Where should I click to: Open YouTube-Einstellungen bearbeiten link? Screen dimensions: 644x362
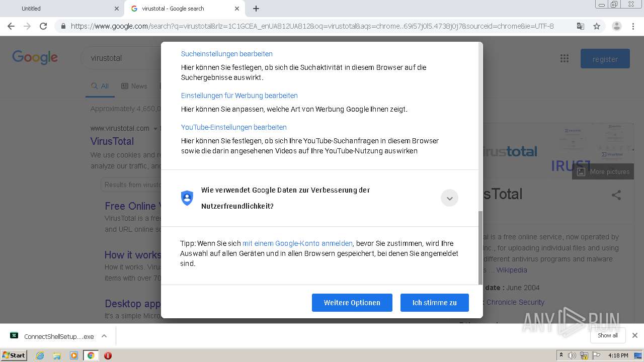pos(234,127)
